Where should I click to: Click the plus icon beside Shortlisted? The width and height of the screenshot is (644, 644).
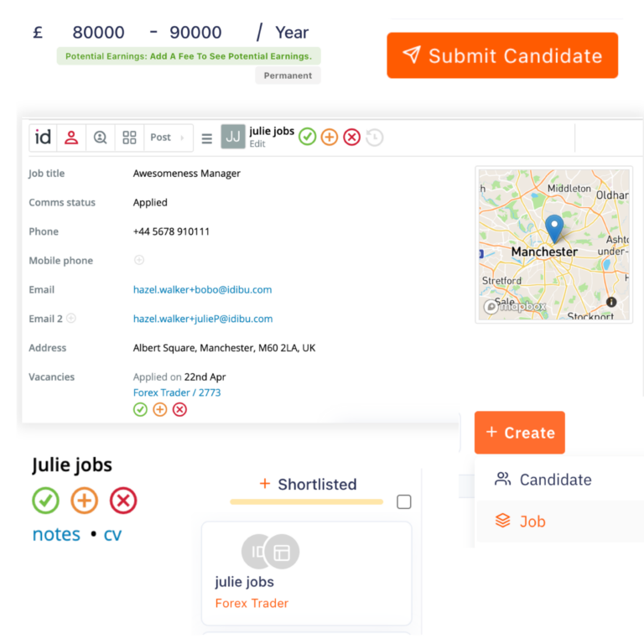tap(265, 483)
